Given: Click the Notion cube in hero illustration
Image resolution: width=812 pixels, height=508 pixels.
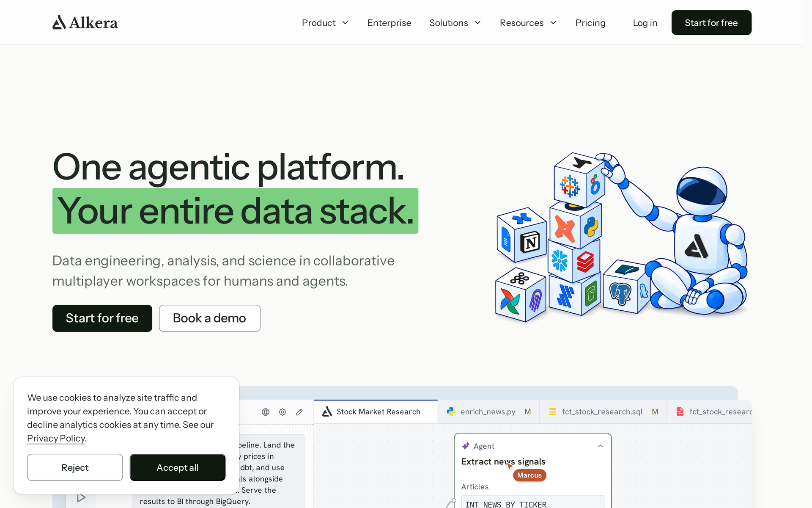Looking at the screenshot, I should tap(530, 243).
